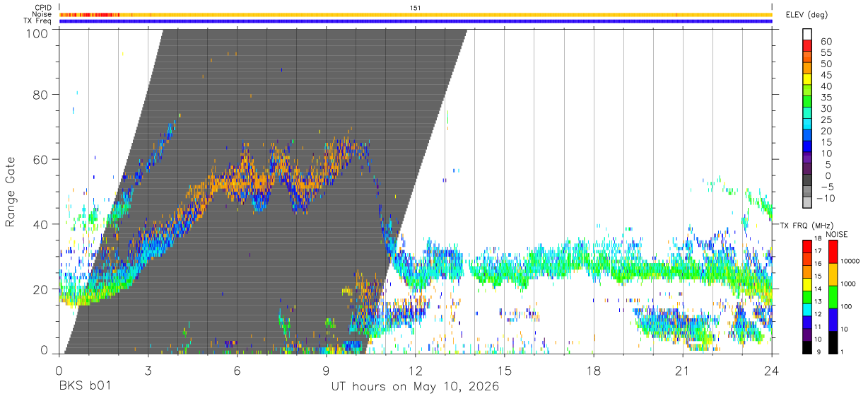The height and width of the screenshot is (401, 868).
Task: Click TX FRQ colorbar label 11
Action: click(x=819, y=327)
